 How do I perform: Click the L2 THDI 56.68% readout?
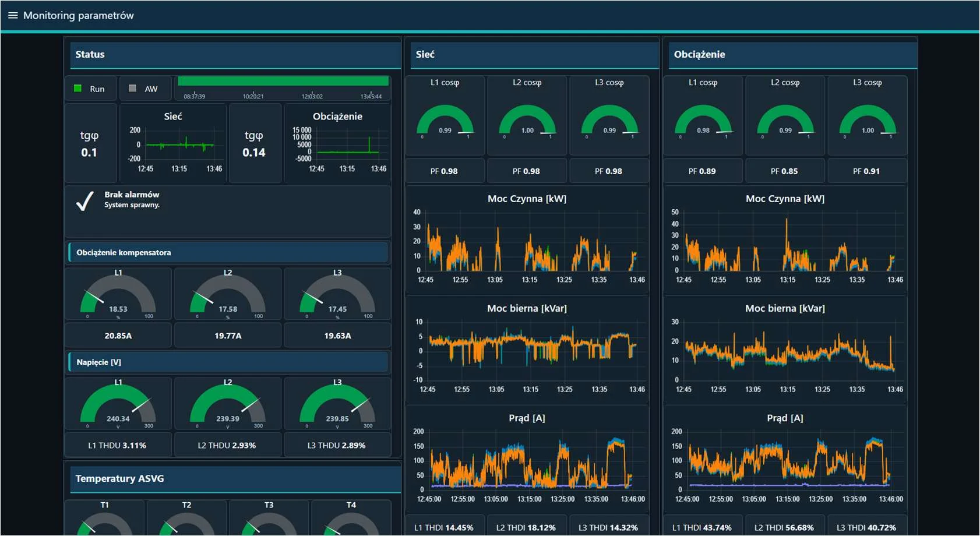click(x=785, y=527)
